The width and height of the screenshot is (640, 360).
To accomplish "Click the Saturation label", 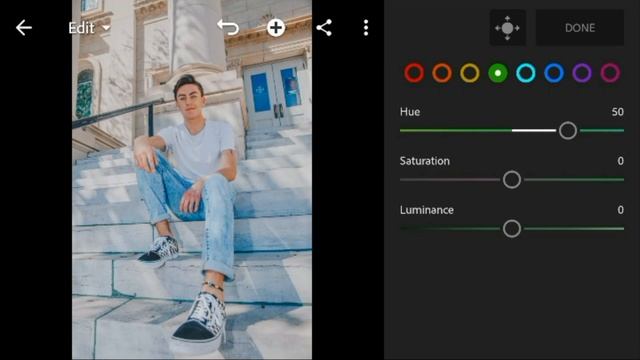I will (424, 161).
